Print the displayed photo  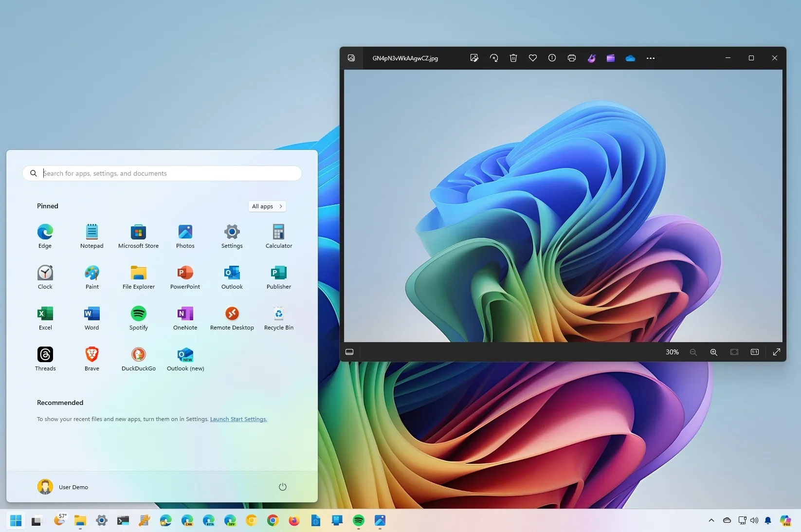point(571,58)
